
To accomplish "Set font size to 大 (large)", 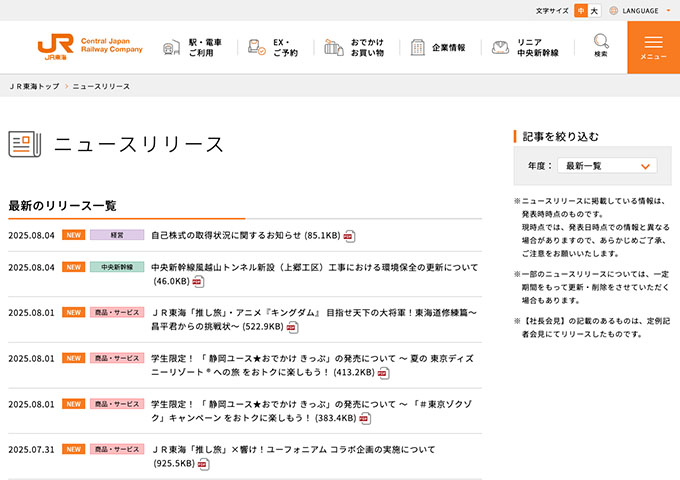I will point(594,11).
